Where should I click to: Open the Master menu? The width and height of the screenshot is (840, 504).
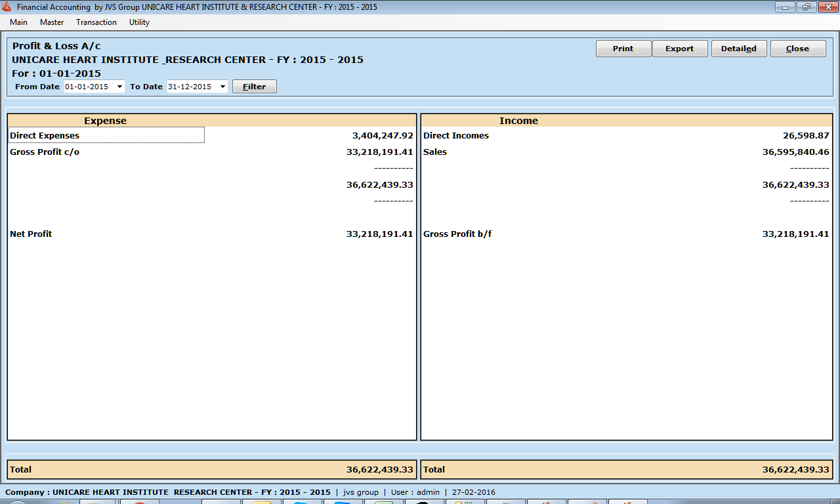point(52,22)
